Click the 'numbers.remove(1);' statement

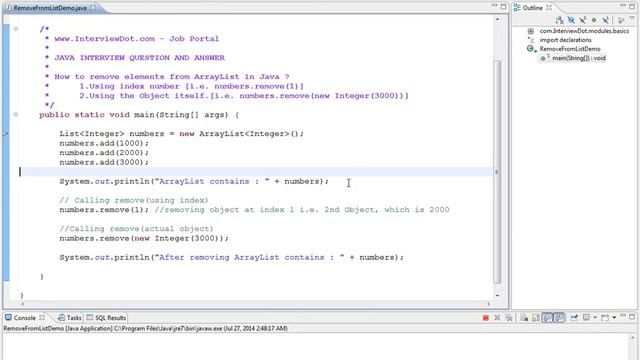(104, 210)
